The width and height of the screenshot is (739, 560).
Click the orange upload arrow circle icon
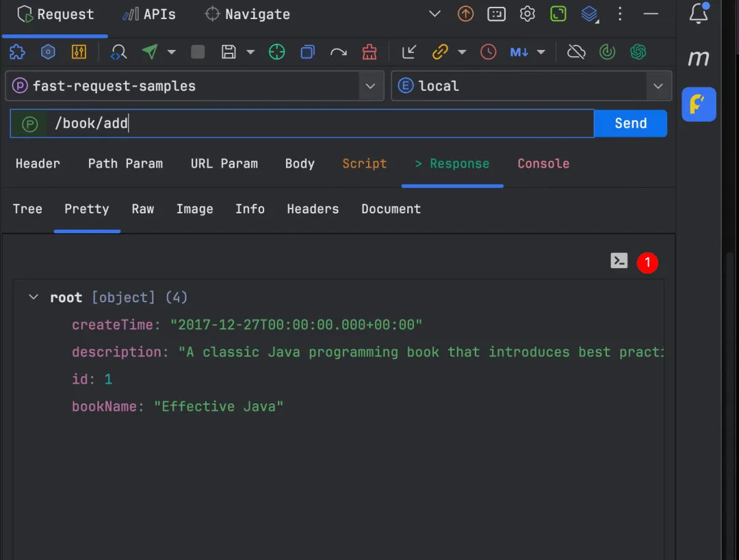pos(466,14)
